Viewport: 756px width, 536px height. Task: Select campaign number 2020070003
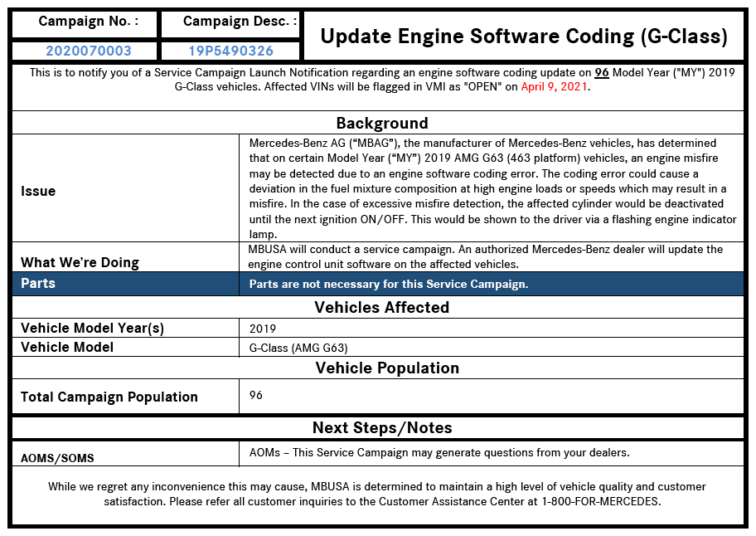88,51
